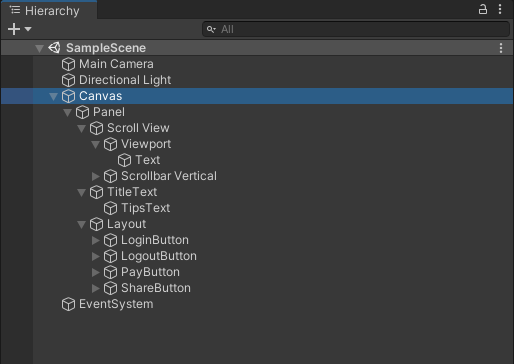Image resolution: width=514 pixels, height=364 pixels.
Task: Click the Panel cube icon
Action: point(82,112)
